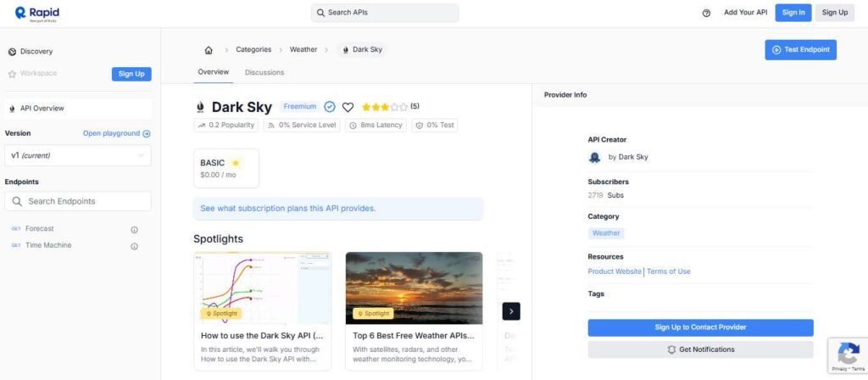Click the 8ms Latency stat
Image resolution: width=868 pixels, height=380 pixels.
coord(376,126)
